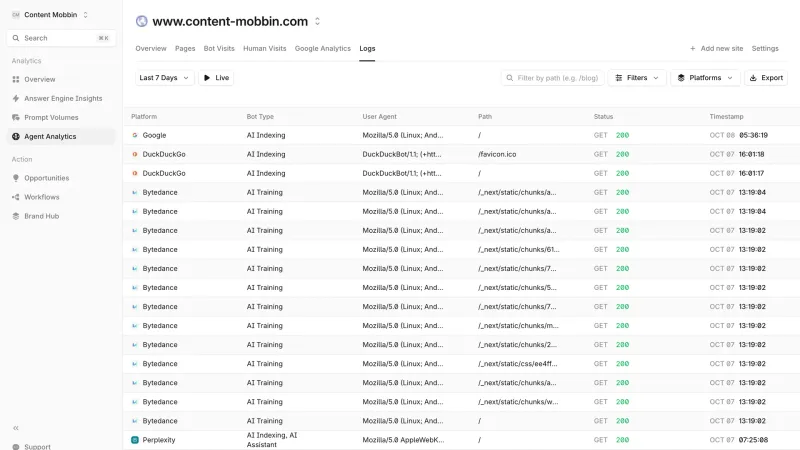Image resolution: width=800 pixels, height=450 pixels.
Task: Click the layers icon on Platforms button
Action: point(681,78)
